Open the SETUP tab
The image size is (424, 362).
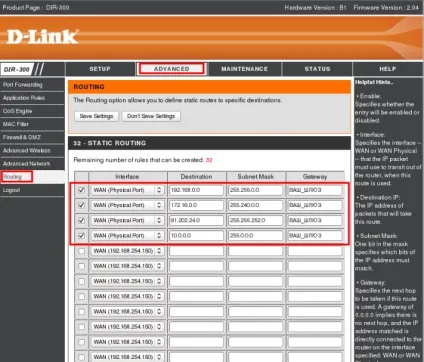[100, 69]
